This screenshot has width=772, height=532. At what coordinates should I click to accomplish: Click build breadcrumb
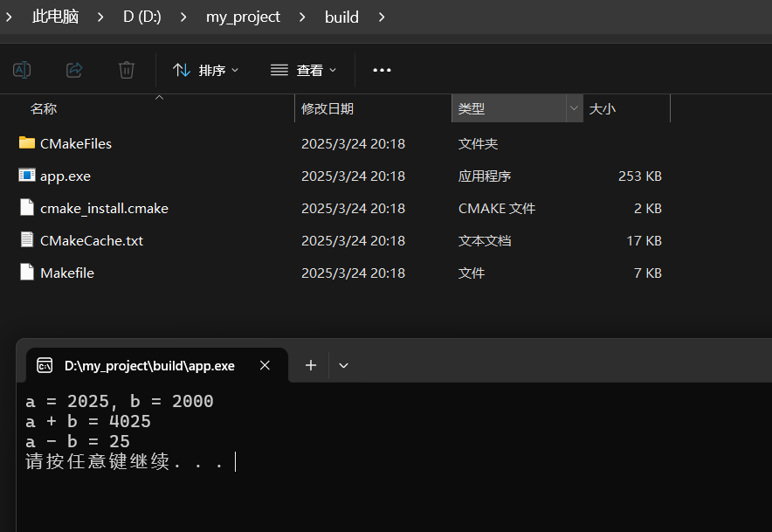tap(341, 17)
